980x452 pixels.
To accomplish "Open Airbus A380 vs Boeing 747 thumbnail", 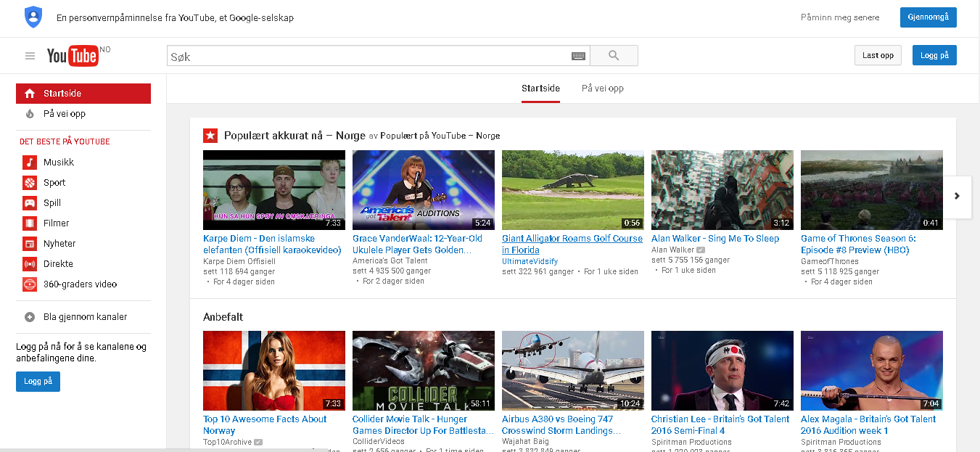I will [573, 371].
